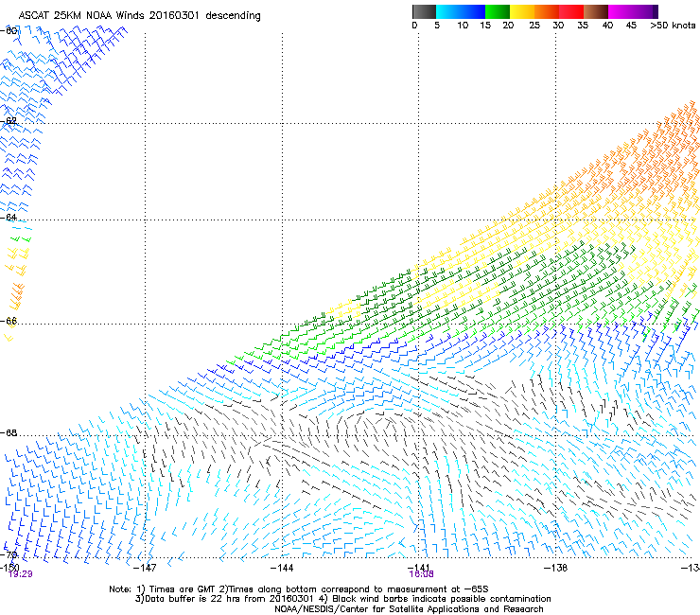The height and width of the screenshot is (615, 700).
Task: Click the longitude label -144
Action: point(282,568)
